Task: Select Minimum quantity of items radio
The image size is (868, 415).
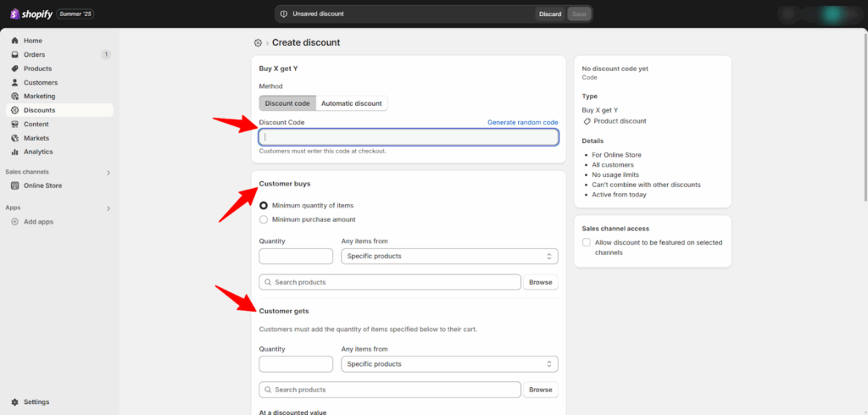Action: pyautogui.click(x=264, y=206)
